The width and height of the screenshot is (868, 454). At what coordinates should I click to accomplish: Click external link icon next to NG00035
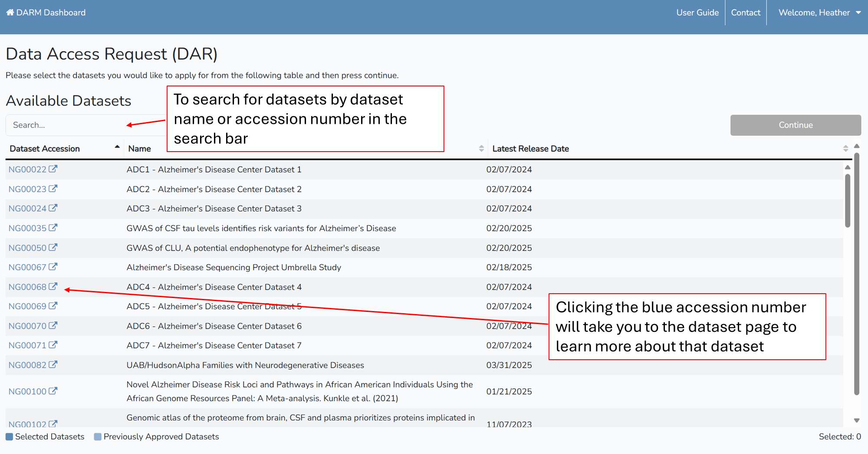tap(53, 228)
